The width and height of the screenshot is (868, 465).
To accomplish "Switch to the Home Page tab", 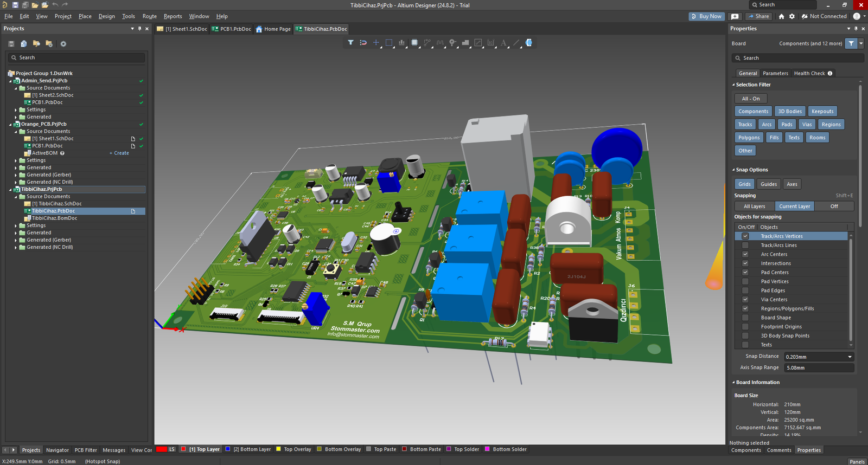I will click(x=273, y=29).
